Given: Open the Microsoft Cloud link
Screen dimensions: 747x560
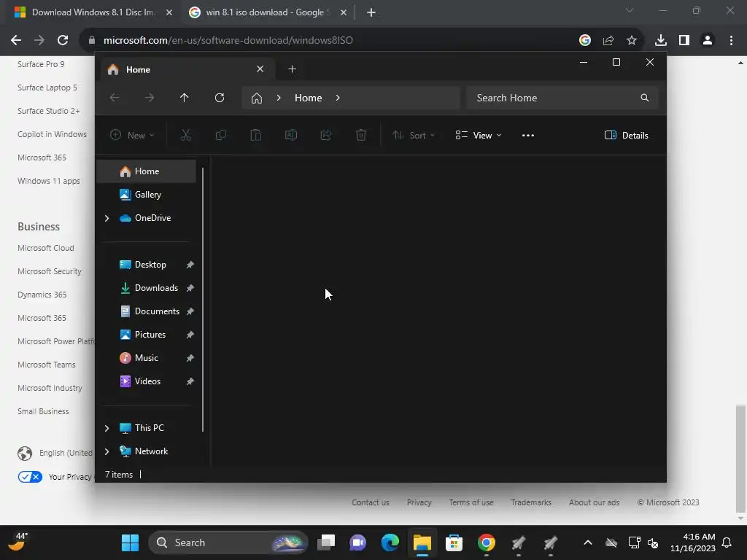Looking at the screenshot, I should point(46,248).
